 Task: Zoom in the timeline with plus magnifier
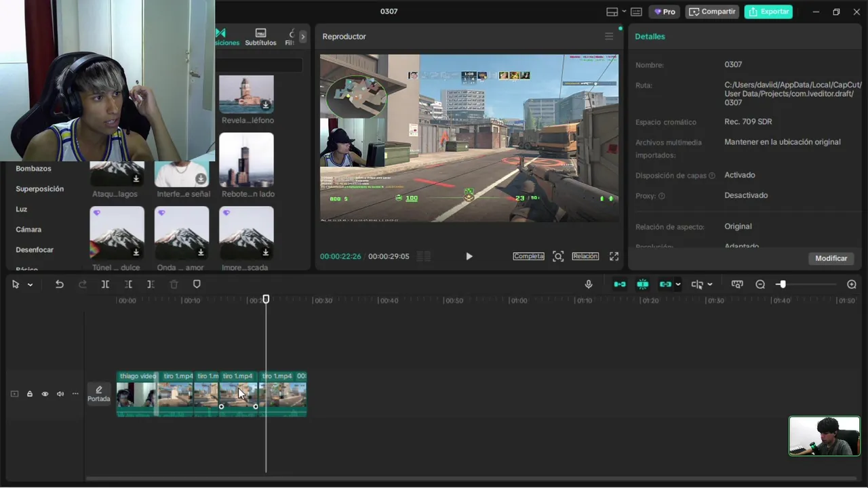point(852,285)
